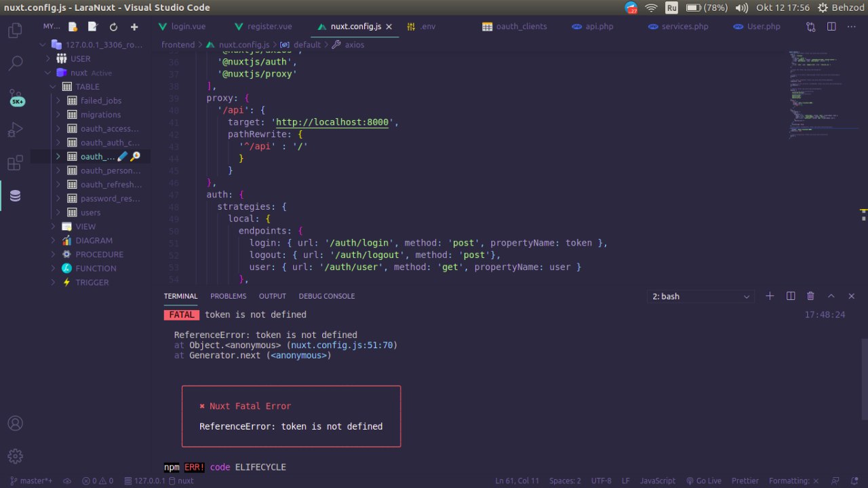This screenshot has width=868, height=488.
Task: Open the OUTPUT panel tab
Action: [x=273, y=296]
